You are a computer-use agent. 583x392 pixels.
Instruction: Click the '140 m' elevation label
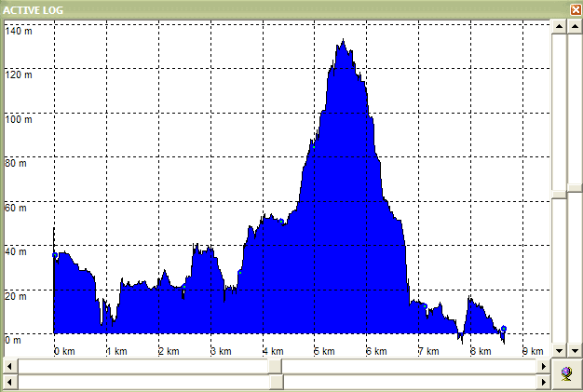[x=19, y=32]
